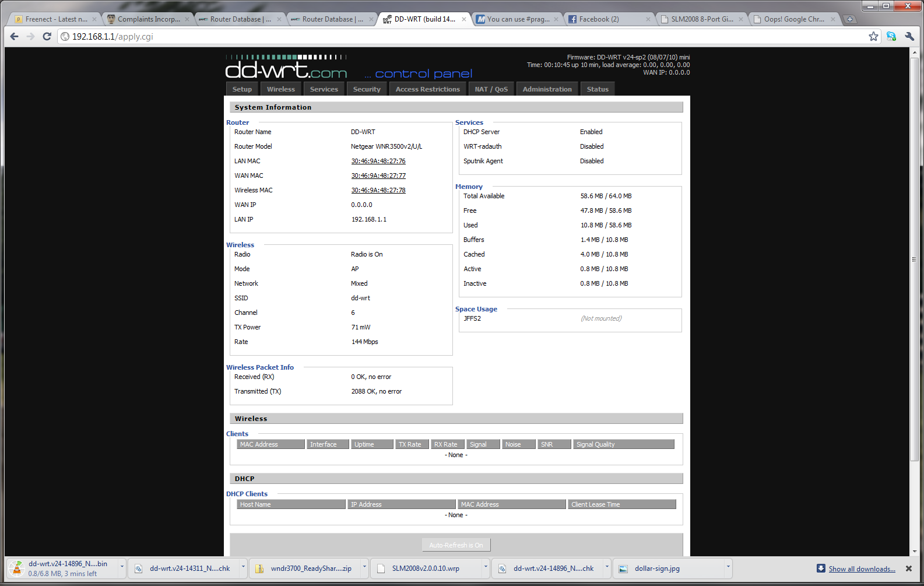Click the vertical page scrollbar

914,259
